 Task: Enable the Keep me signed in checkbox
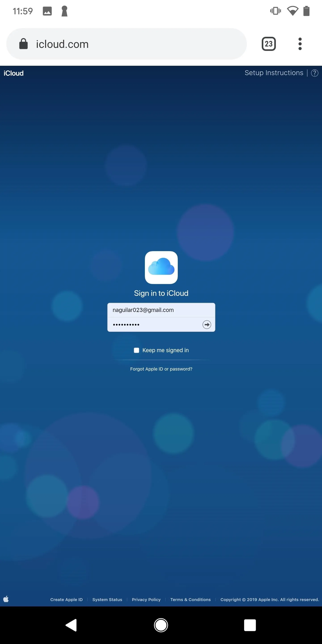pos(136,350)
